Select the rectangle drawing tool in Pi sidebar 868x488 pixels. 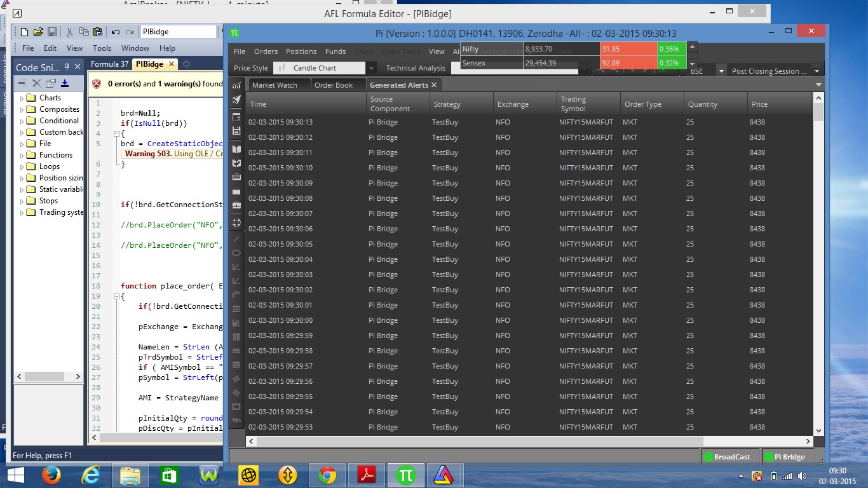(236, 407)
